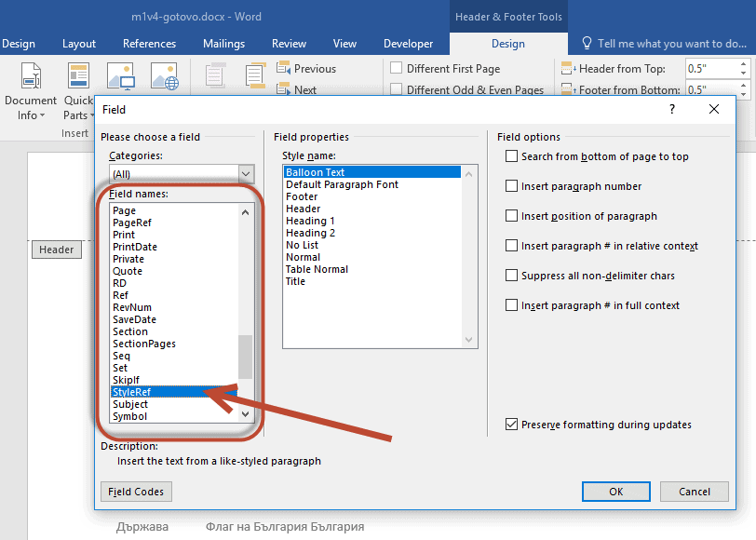Click the Field names scrollbar thumb
Screen dimensions: 756x540
246,357
